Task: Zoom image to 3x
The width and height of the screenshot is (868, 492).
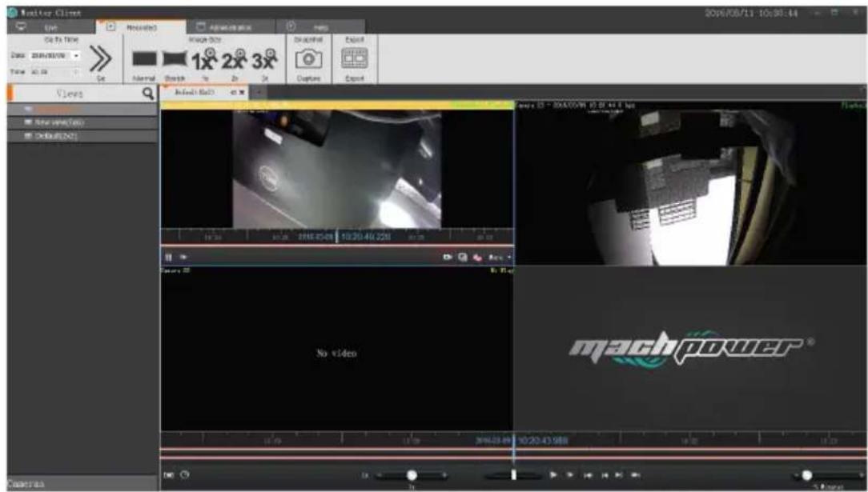Action: pos(265,59)
